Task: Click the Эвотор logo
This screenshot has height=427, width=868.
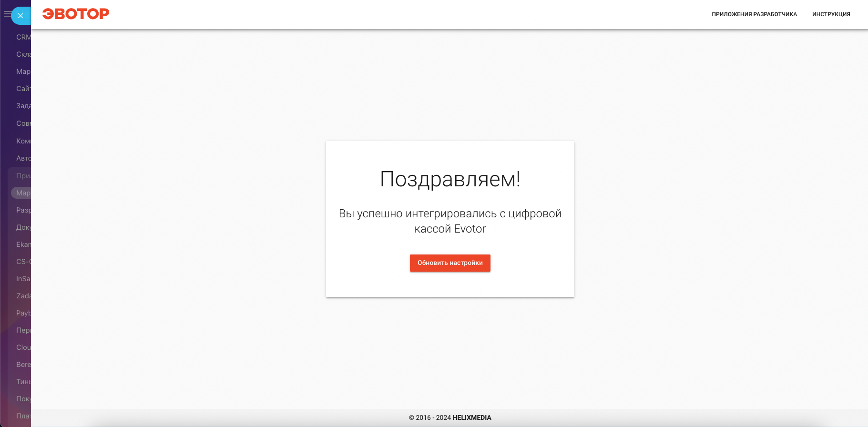Action: [x=76, y=14]
